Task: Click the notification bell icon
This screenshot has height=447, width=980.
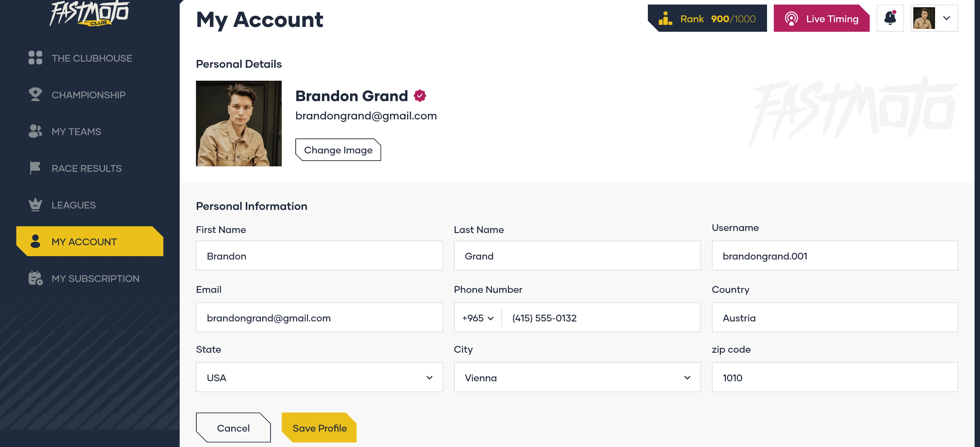Action: tap(890, 18)
